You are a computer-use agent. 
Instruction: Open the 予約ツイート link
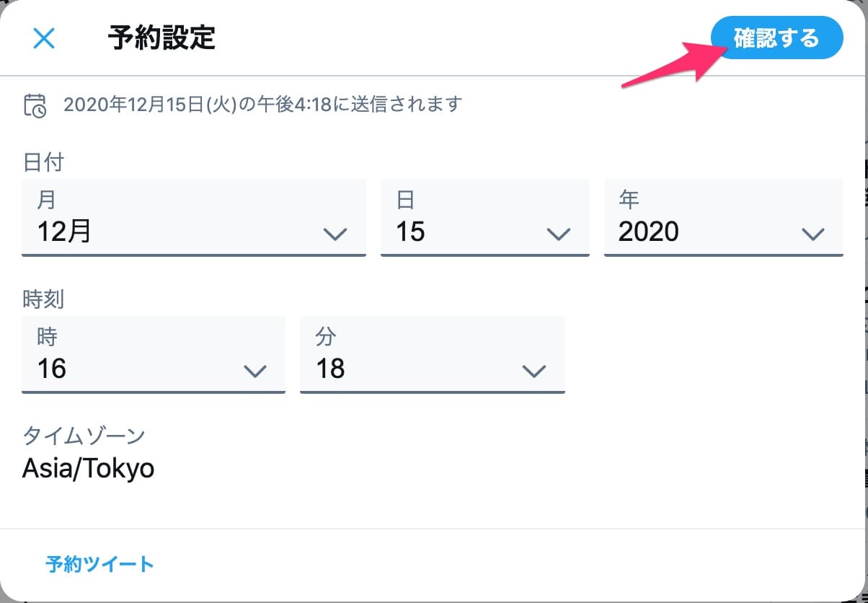(99, 563)
